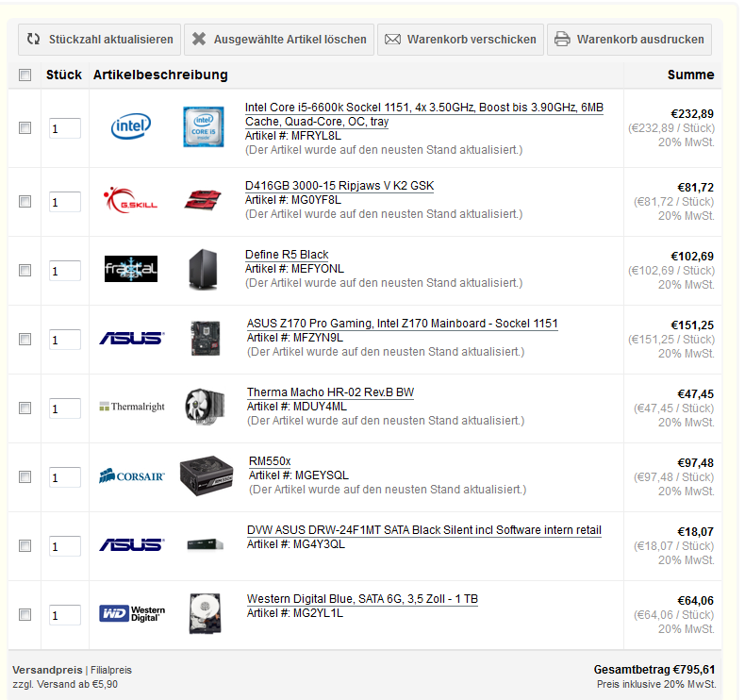Image resolution: width=745 pixels, height=700 pixels.
Task: Open the Therma Macho HR-02 Rev.B BW link
Action: pyautogui.click(x=330, y=392)
